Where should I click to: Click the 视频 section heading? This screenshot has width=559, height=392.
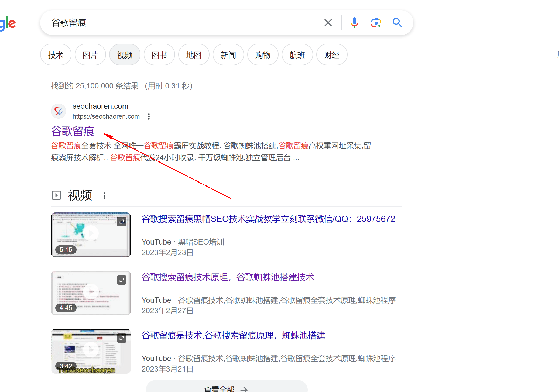(80, 195)
